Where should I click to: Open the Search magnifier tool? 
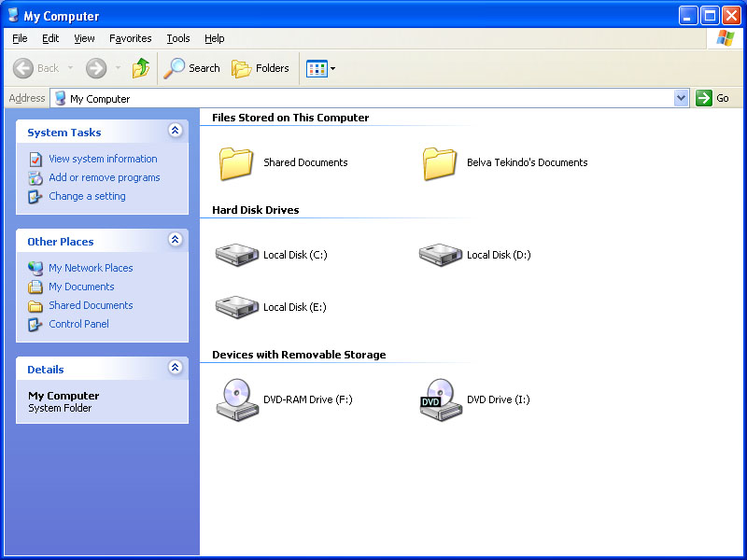click(x=191, y=68)
